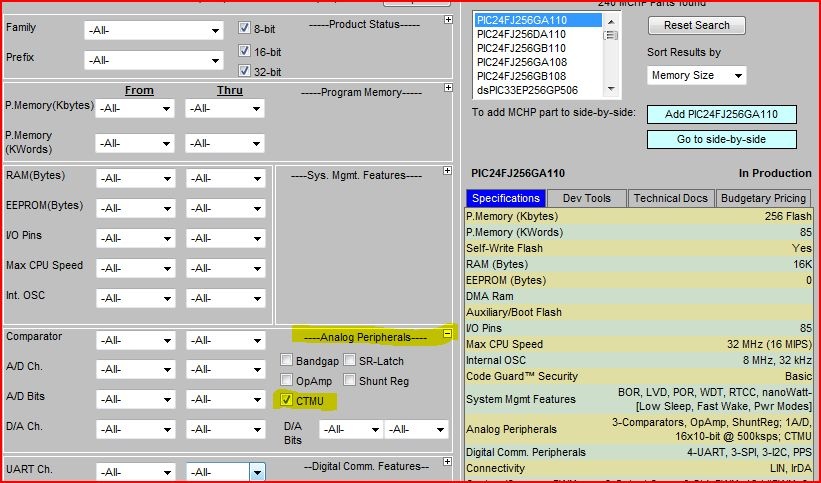Open RAM(Bytes) From dropdown
Viewport: 821px width, 483px height.
[x=136, y=178]
